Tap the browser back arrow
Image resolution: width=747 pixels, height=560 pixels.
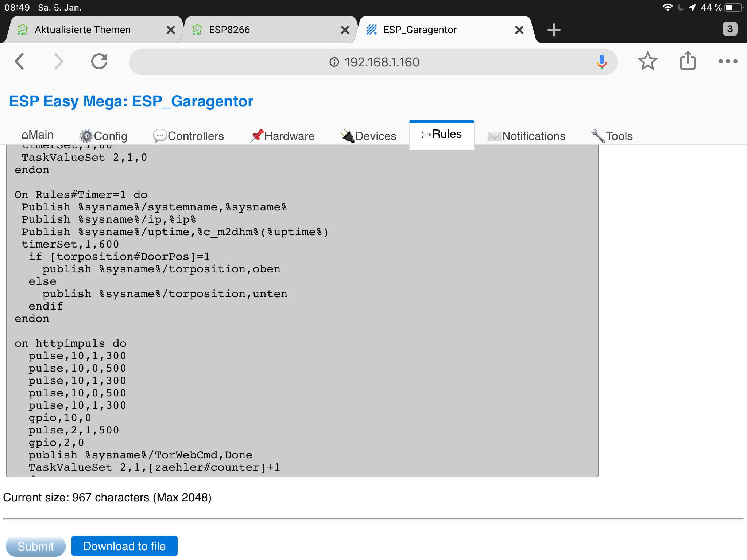[20, 61]
